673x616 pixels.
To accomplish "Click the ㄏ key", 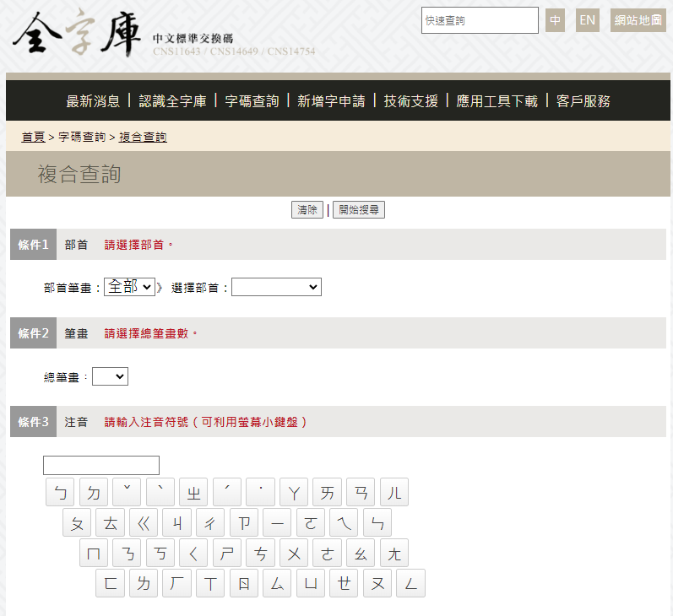I will 176,583.
